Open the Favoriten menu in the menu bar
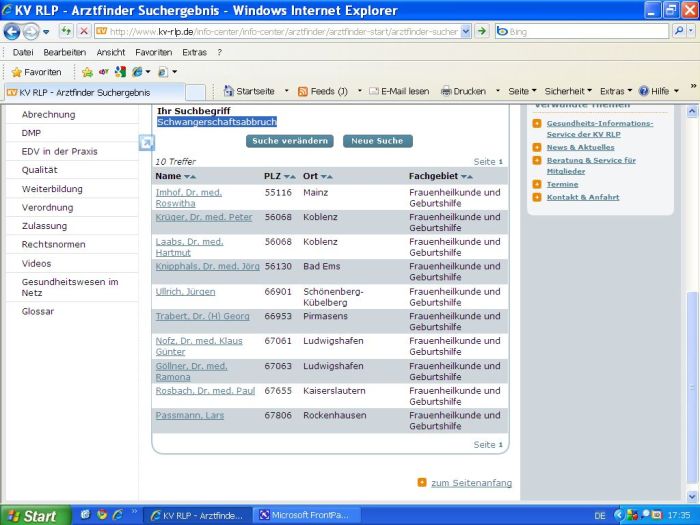The width and height of the screenshot is (700, 525). pyautogui.click(x=154, y=52)
